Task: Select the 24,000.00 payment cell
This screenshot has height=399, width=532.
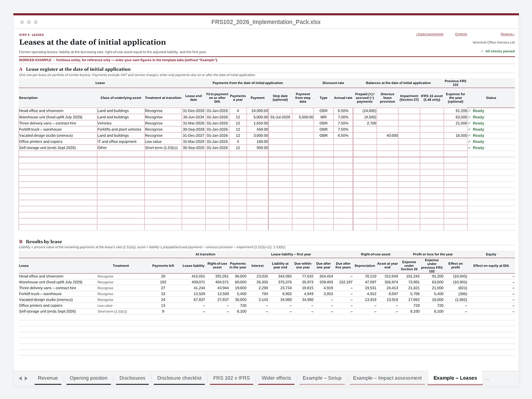Action: (257, 111)
